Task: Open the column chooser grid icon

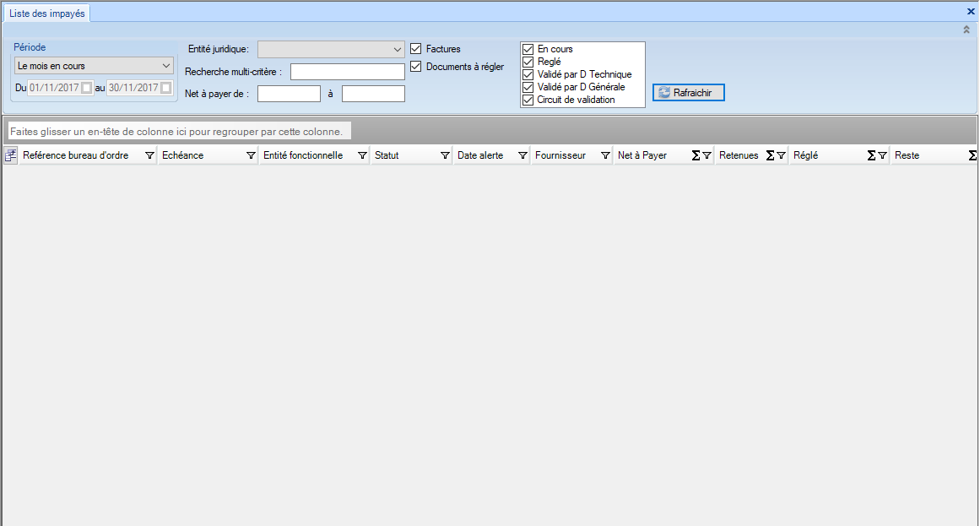Action: coord(11,155)
